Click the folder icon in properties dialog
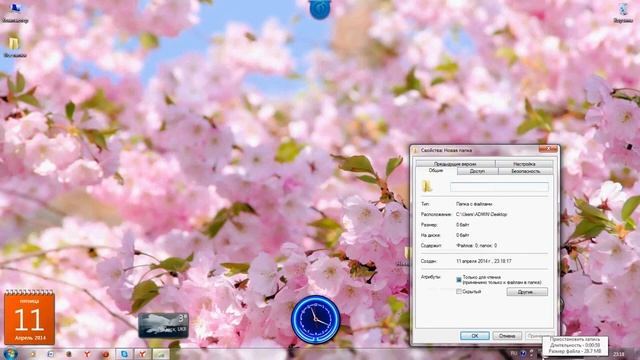The image size is (640, 360). click(x=427, y=186)
